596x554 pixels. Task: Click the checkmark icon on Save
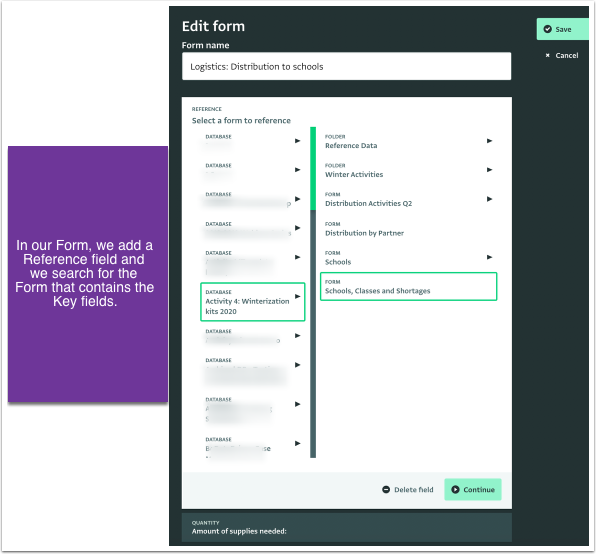547,29
